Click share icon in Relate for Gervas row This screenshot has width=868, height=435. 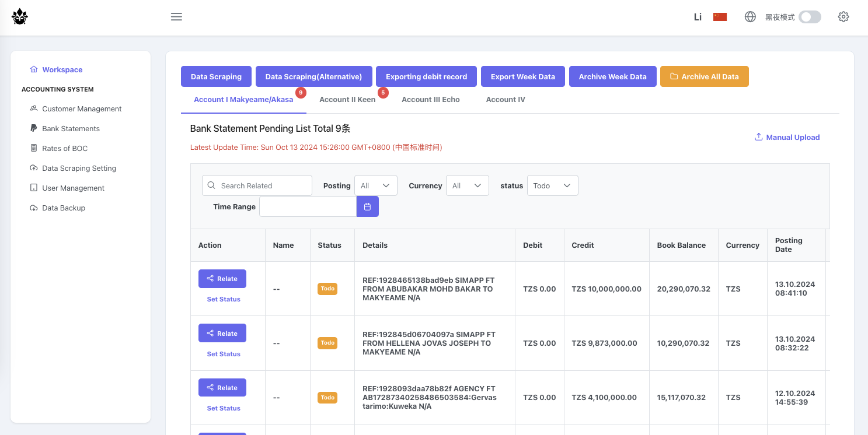(x=210, y=388)
